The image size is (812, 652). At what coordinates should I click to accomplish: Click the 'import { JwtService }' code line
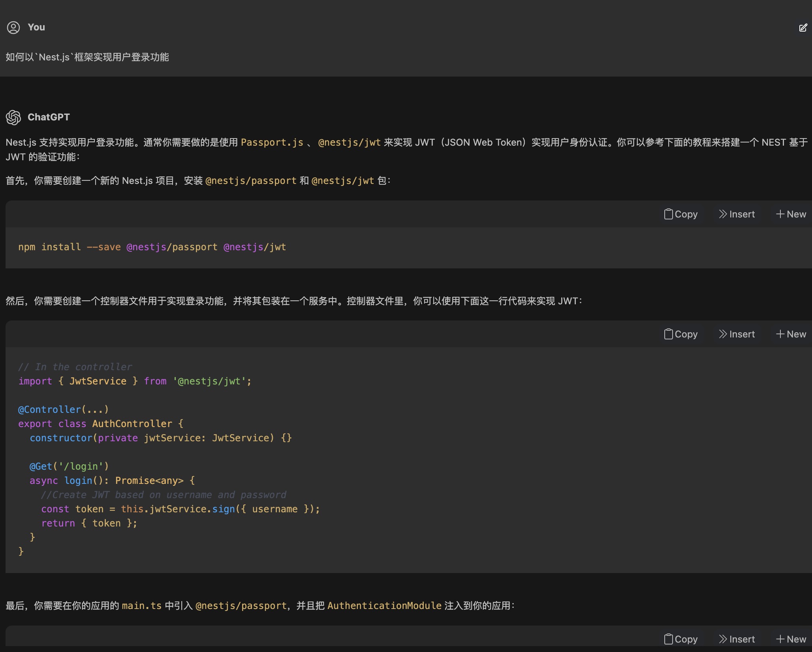pyautogui.click(x=135, y=381)
